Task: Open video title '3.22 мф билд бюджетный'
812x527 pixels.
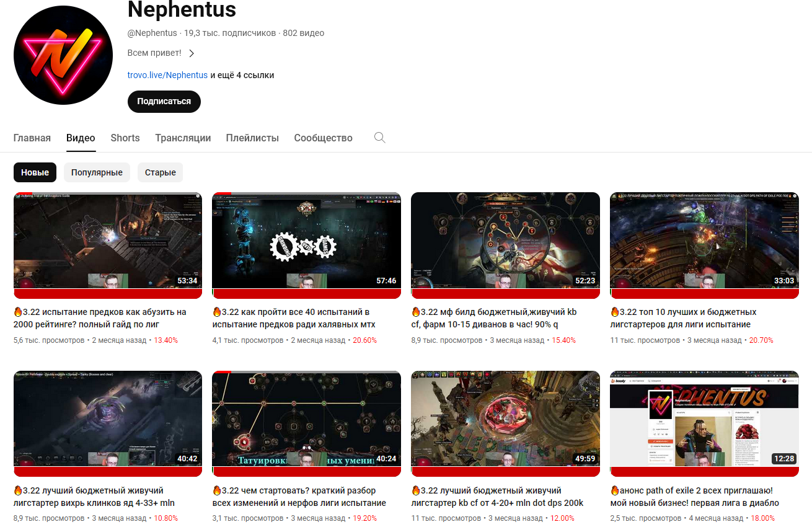Action: (x=495, y=318)
